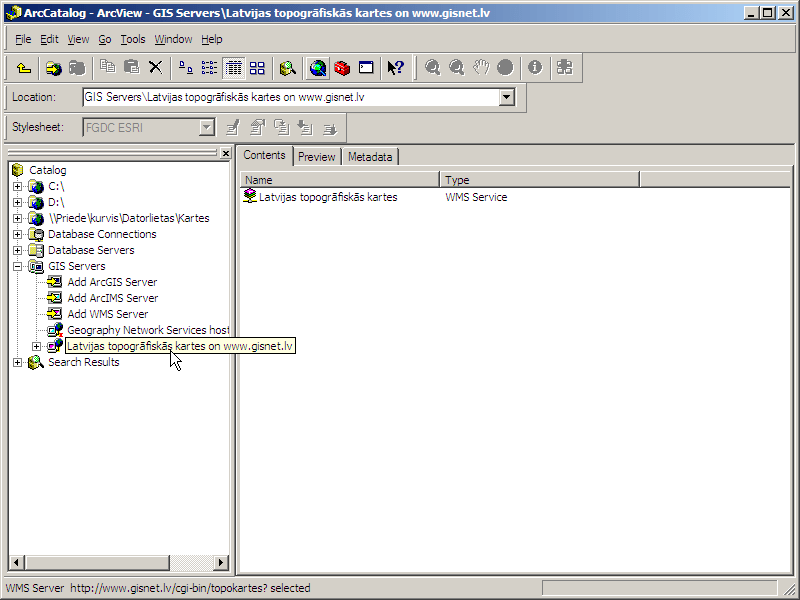Viewport: 800px width, 600px height.
Task: Expand the Database Connections node
Action: click(x=17, y=234)
